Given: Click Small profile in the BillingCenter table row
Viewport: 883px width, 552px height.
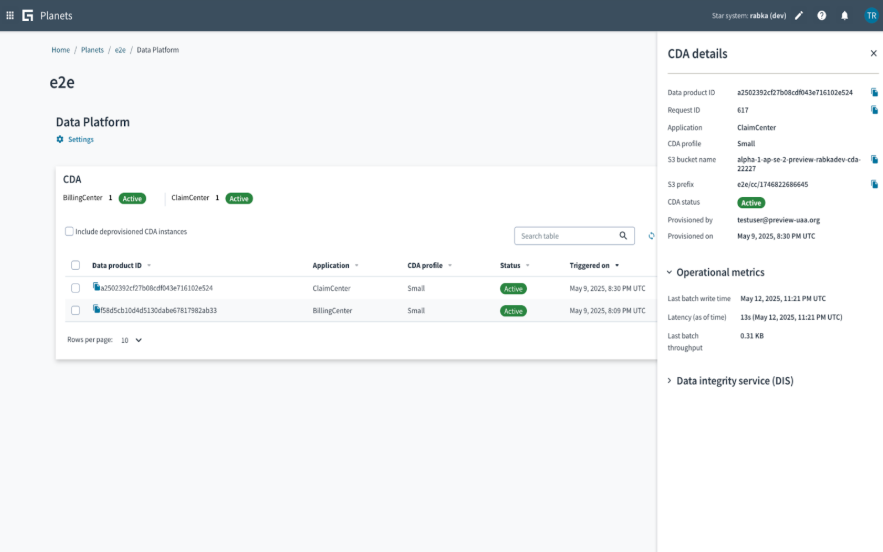Looking at the screenshot, I should tap(416, 310).
